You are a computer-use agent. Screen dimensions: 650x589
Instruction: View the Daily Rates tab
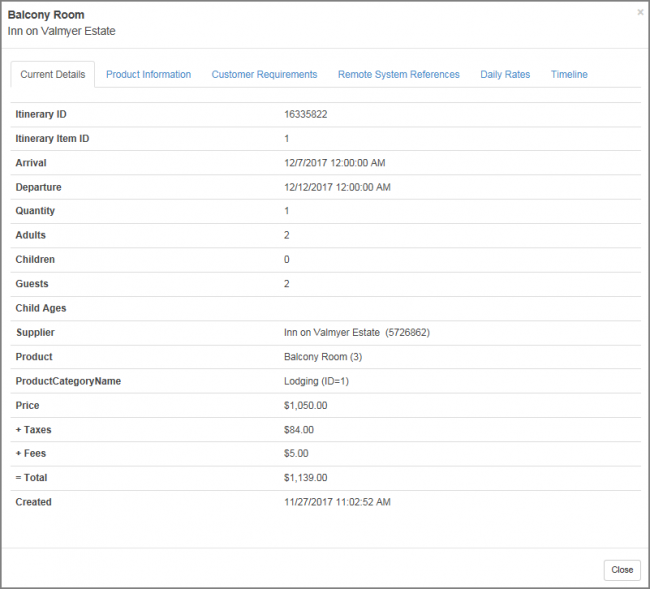[x=505, y=75]
